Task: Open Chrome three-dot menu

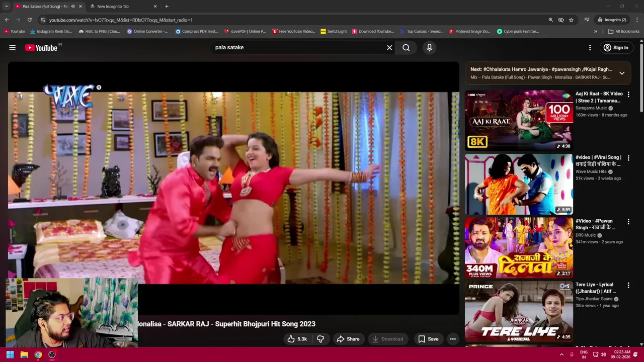Action: [x=637, y=20]
